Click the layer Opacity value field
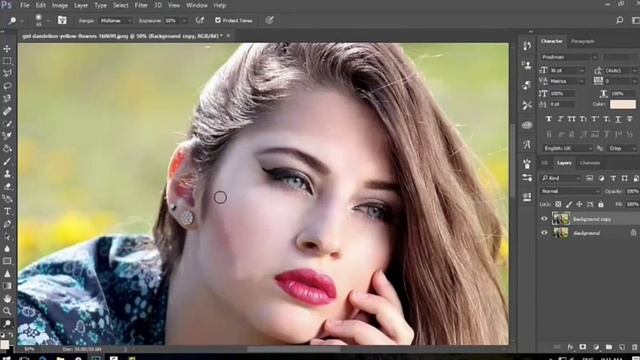 (x=632, y=191)
